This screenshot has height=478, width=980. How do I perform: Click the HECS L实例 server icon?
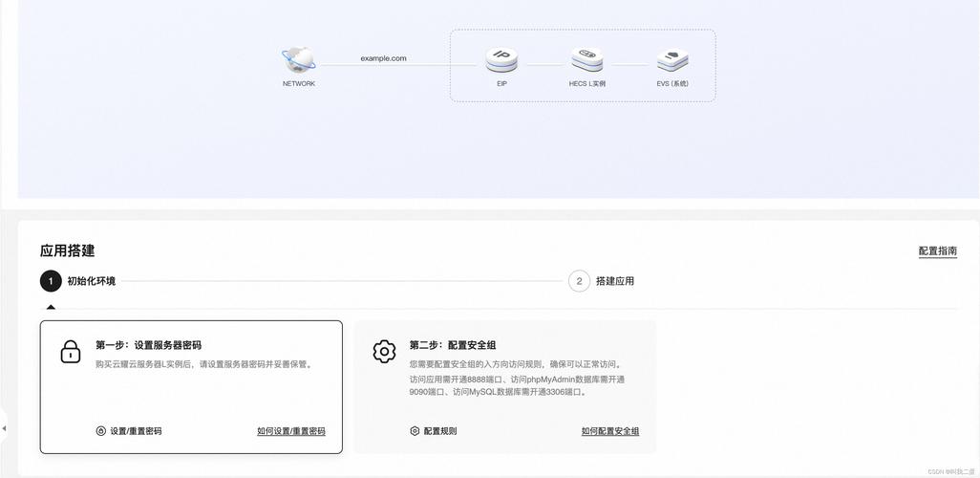click(x=586, y=60)
